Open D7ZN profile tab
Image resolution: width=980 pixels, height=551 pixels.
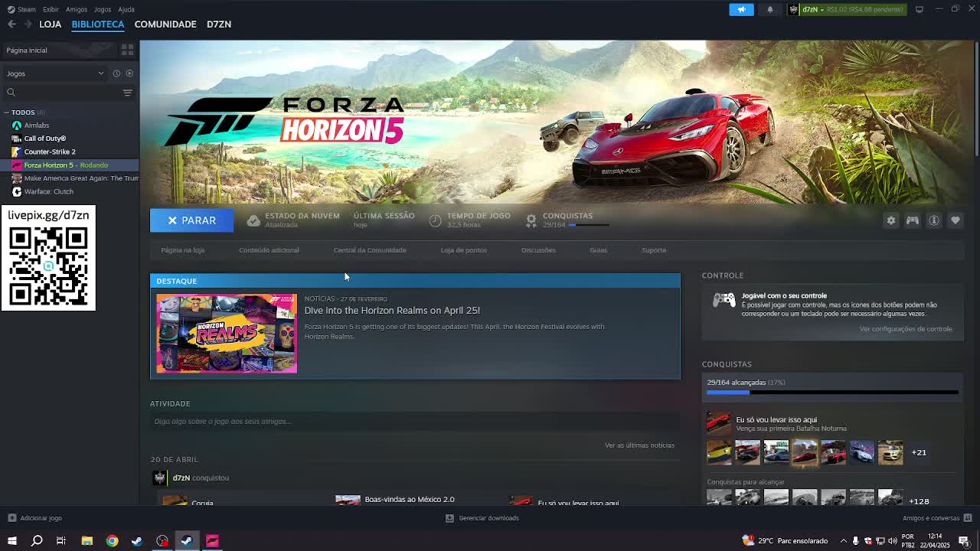coord(219,24)
